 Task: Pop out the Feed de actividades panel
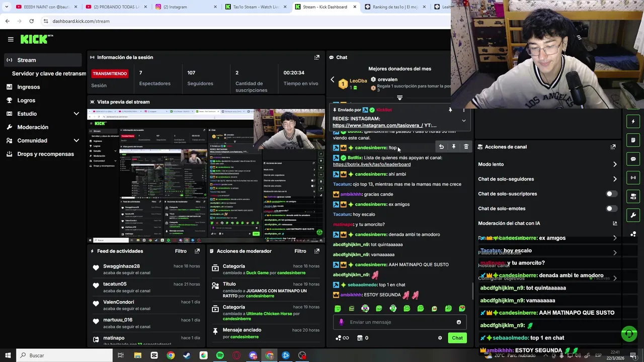[x=197, y=251]
